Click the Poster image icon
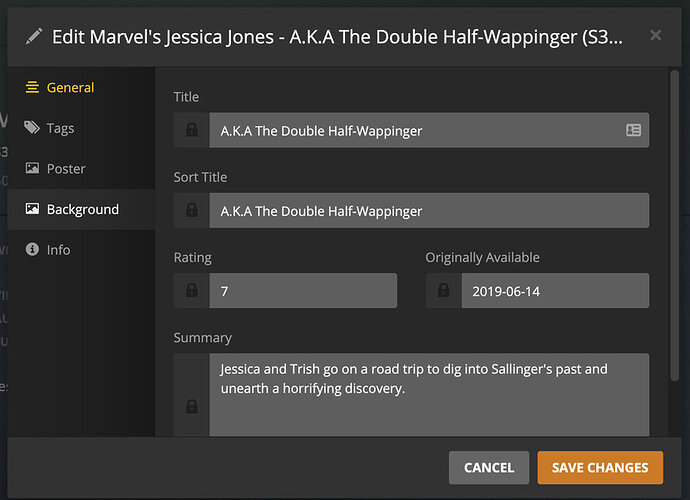 point(32,169)
